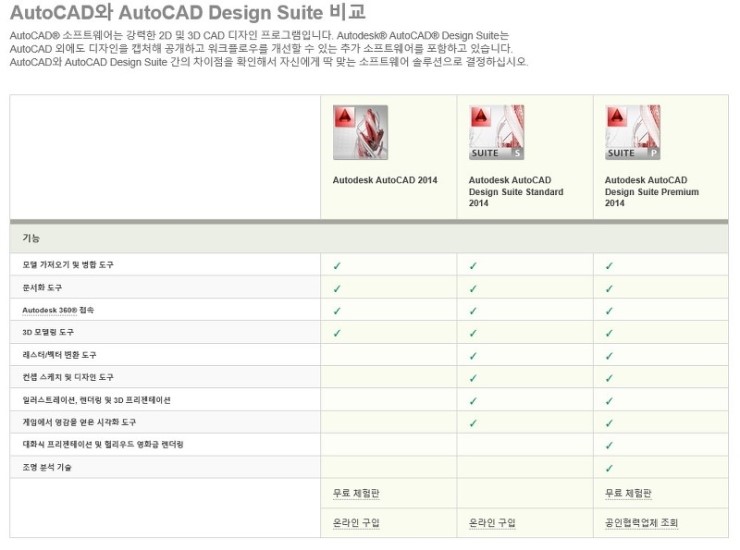Screen dimensions: 740x550
Task: Open the Design Suite Premium 무료 체험판 link
Action: (x=628, y=493)
